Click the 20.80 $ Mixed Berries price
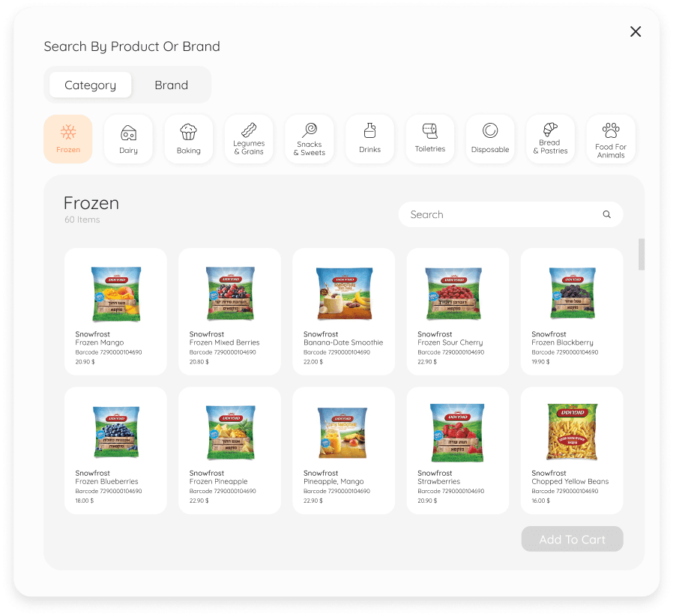Viewport: 676px width, 616px height. [x=199, y=362]
